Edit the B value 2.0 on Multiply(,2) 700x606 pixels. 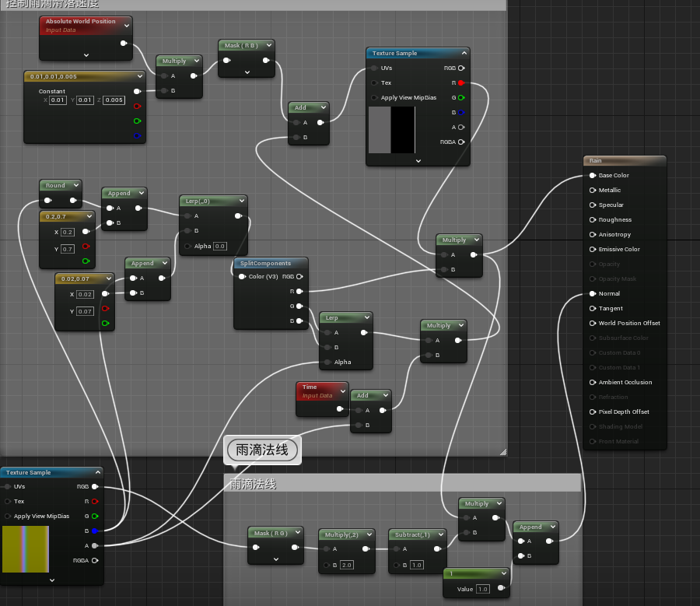tap(346, 565)
